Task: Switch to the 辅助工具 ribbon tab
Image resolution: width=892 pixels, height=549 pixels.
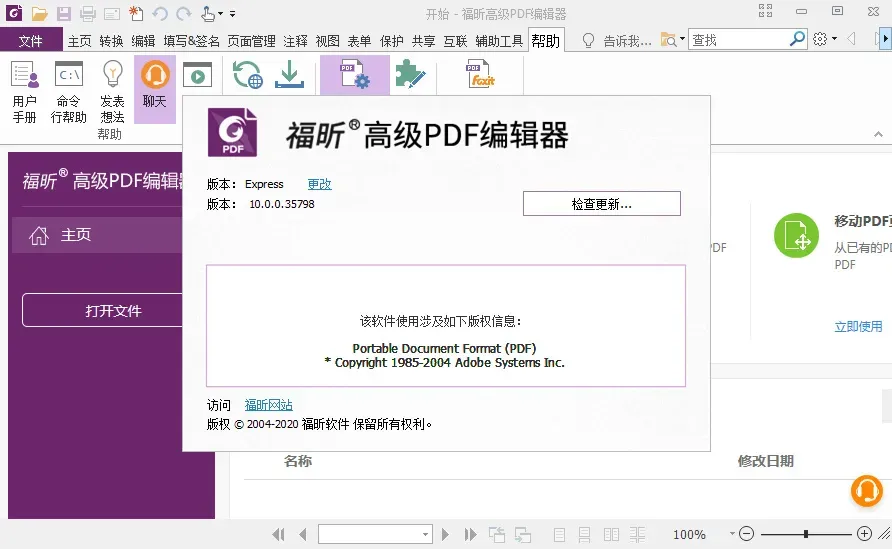Action: tap(499, 41)
